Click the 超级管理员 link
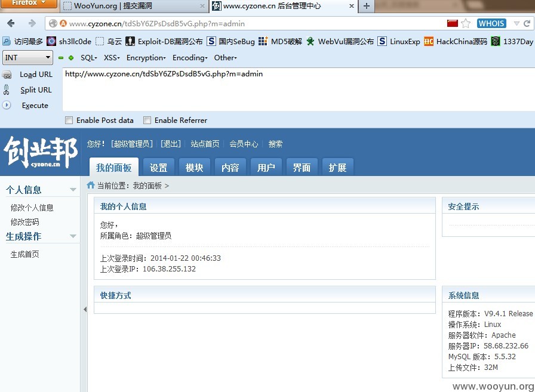This screenshot has width=535, height=392. click(x=132, y=144)
